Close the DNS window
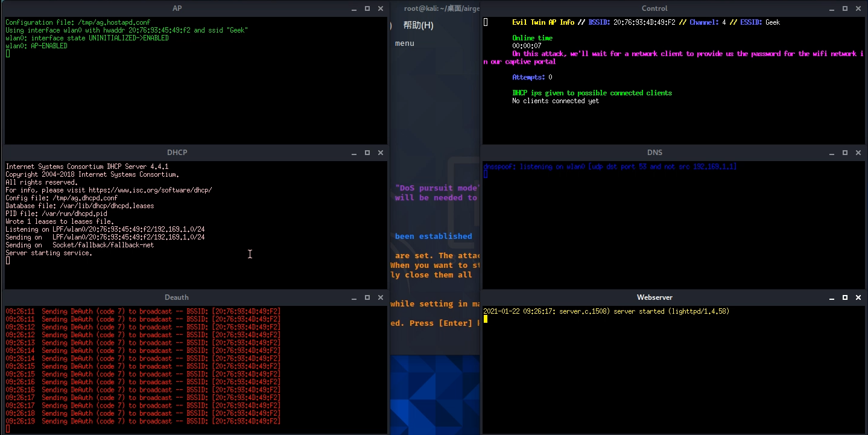Image resolution: width=868 pixels, height=435 pixels. (x=858, y=153)
